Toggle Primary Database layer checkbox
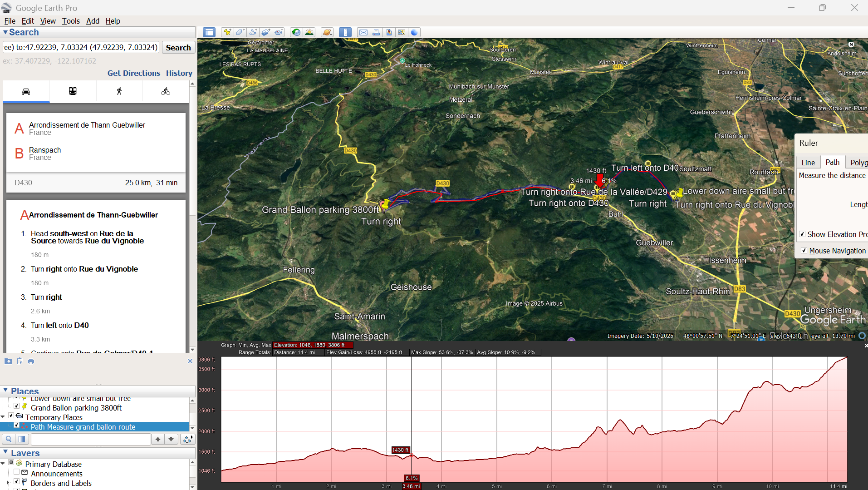The image size is (868, 490). (x=11, y=462)
